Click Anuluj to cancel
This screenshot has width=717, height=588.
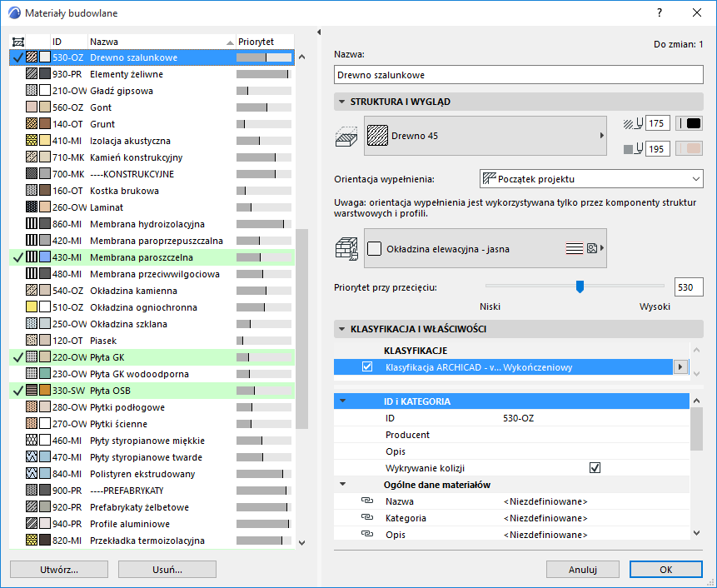click(583, 569)
